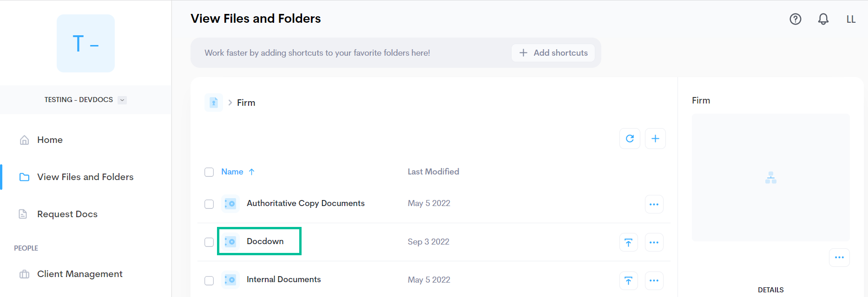Click the Add shortcuts button
Viewport: 868px width, 297px height.
553,53
